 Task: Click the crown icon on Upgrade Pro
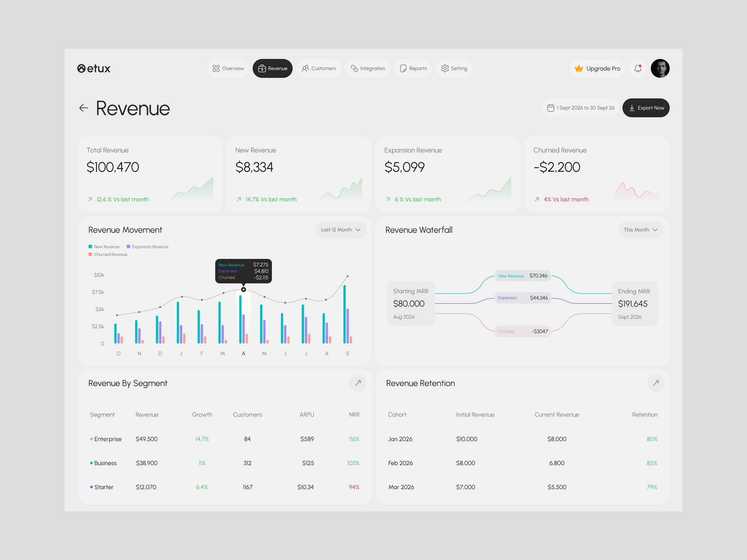click(x=579, y=68)
